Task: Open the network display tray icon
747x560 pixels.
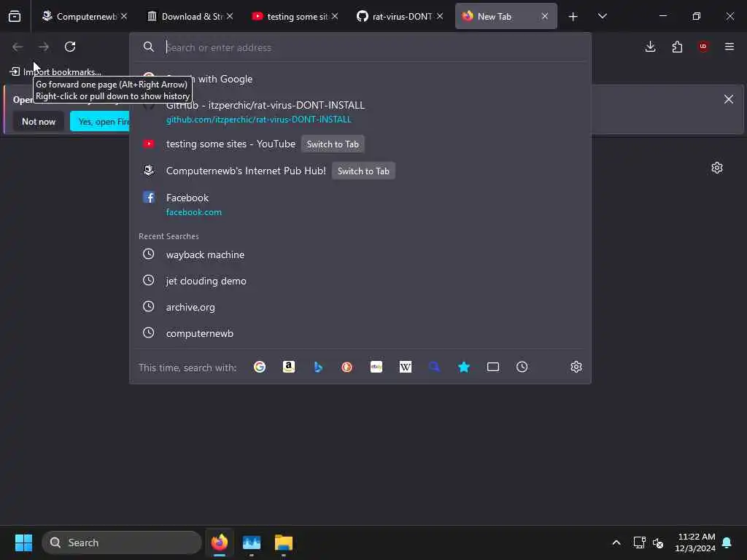Action: tap(639, 542)
